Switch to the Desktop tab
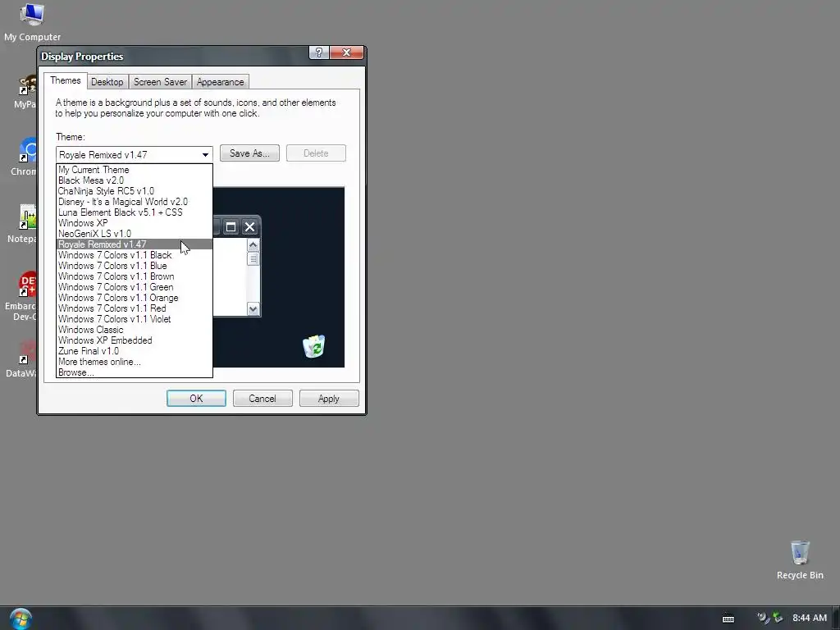Image resolution: width=840 pixels, height=630 pixels. pyautogui.click(x=107, y=82)
